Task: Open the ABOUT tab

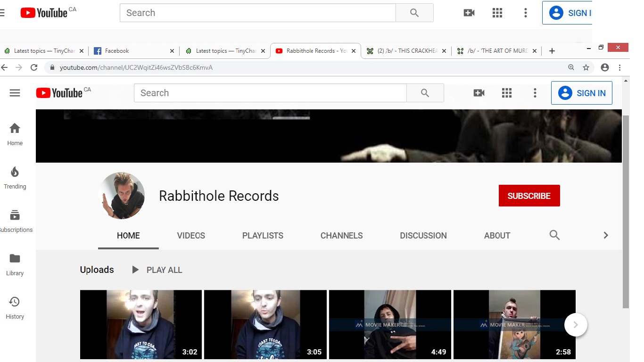Action: click(497, 235)
